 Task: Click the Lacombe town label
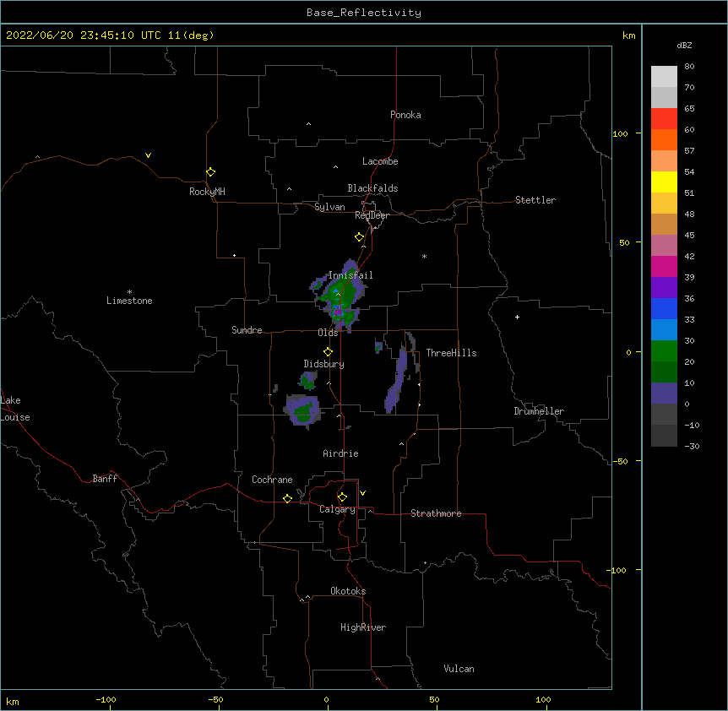pos(380,161)
